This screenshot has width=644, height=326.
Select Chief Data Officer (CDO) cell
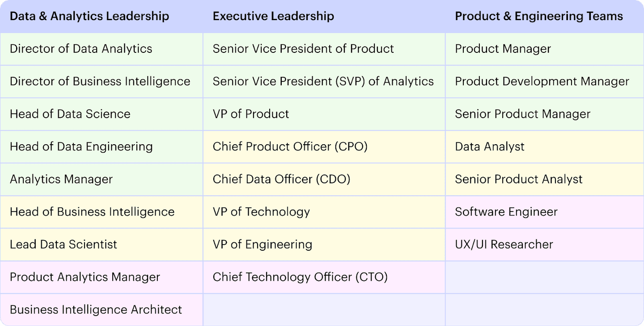[281, 179]
